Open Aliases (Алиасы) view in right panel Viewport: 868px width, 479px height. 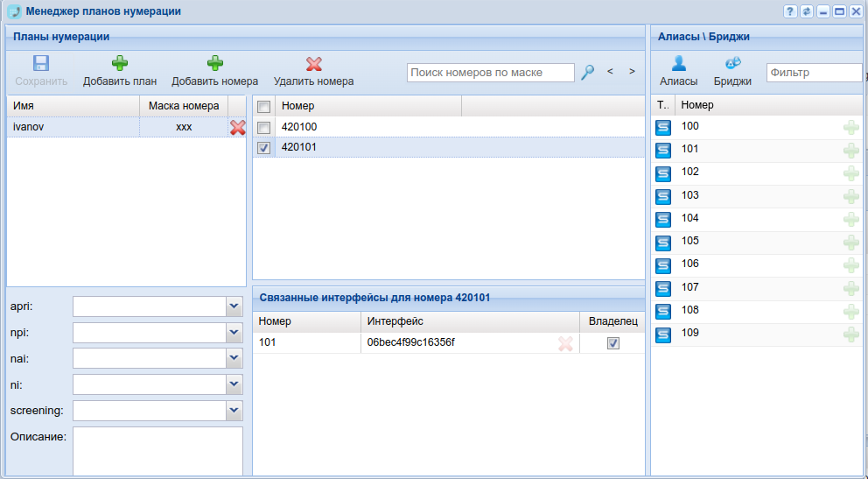click(678, 64)
